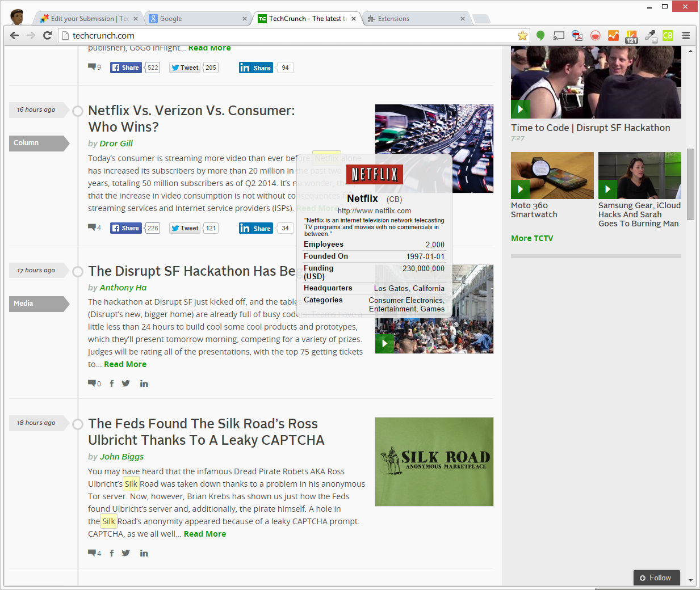Share Silk Road article on Facebook icon
700x590 pixels.
(x=112, y=553)
